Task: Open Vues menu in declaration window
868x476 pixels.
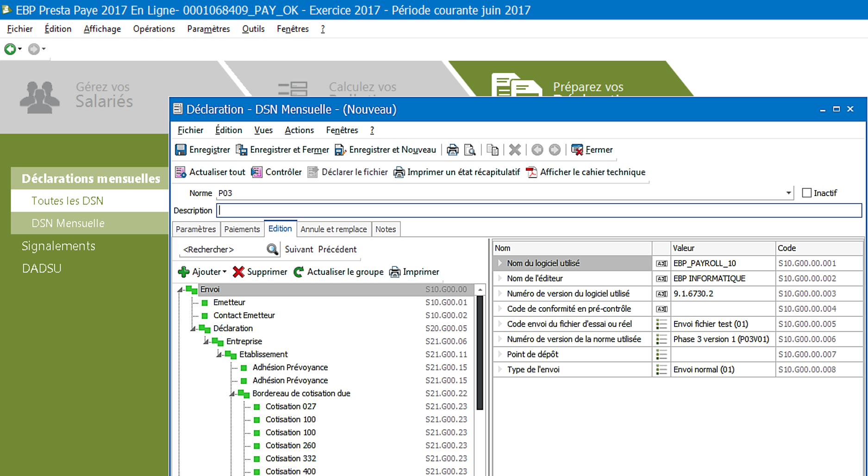Action: point(263,130)
